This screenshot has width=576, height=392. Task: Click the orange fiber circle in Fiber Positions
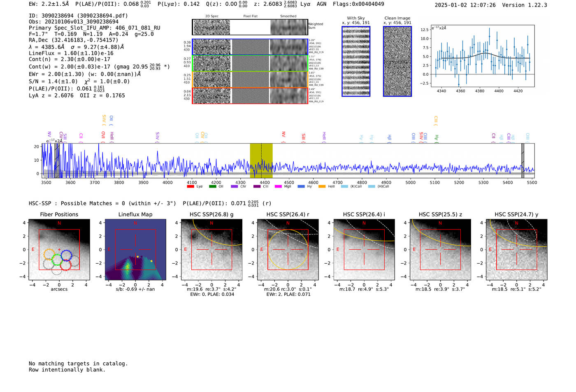click(x=49, y=255)
